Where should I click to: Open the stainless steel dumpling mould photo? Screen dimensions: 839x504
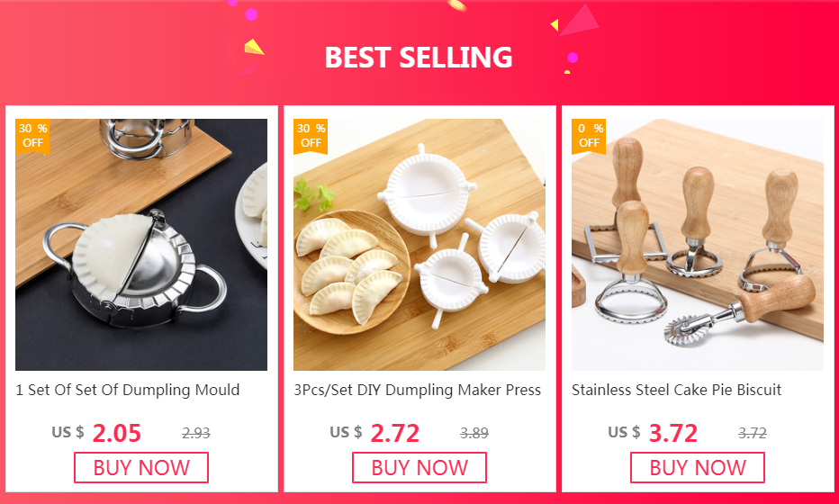(x=141, y=245)
